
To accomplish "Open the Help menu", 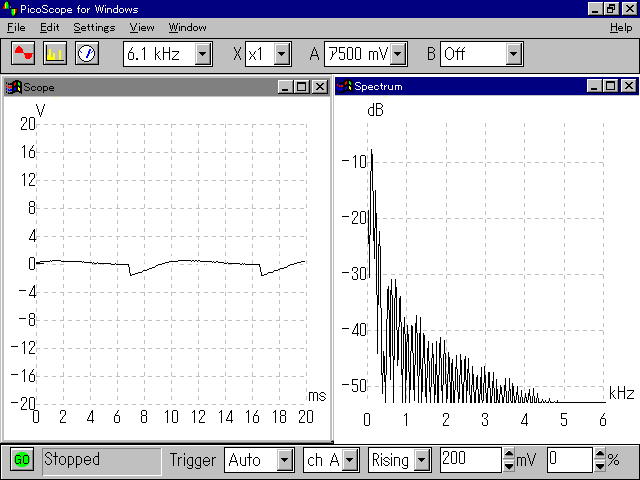I will click(x=621, y=27).
